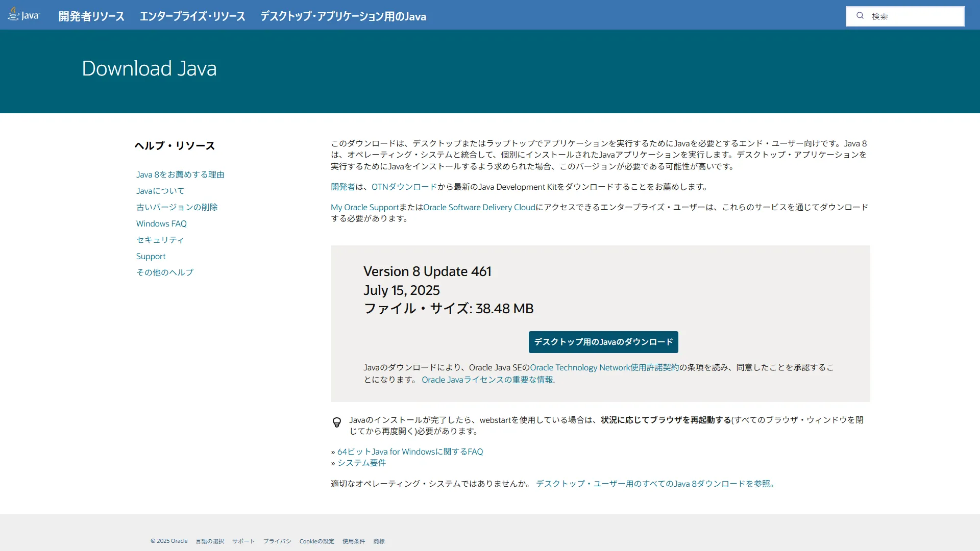Select デスクトップ・アプリケーション用のJava in navigation
Viewport: 980px width, 551px height.
click(x=343, y=16)
